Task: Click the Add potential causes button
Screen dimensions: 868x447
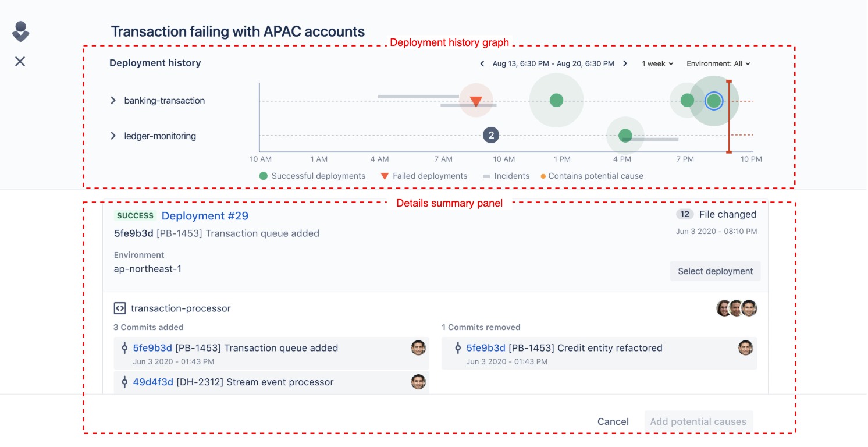Action: point(698,422)
